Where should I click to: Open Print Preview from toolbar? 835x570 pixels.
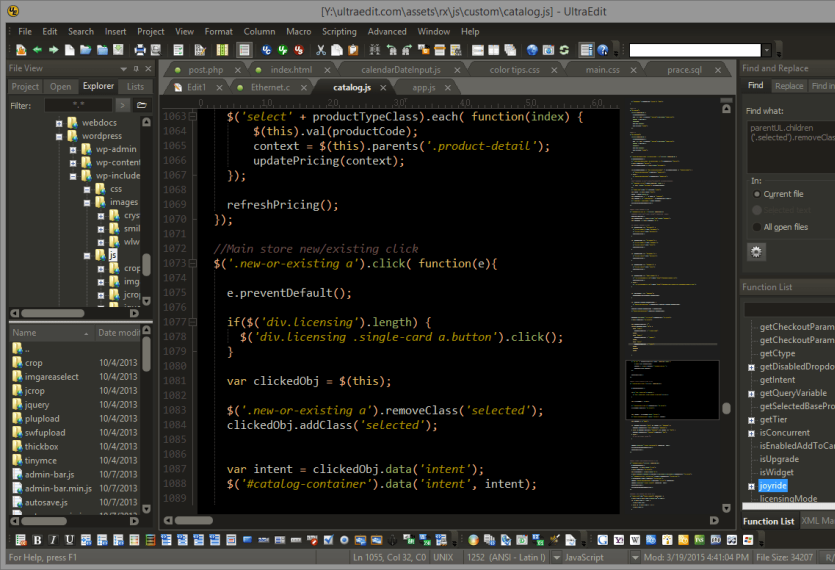pyautogui.click(x=155, y=50)
